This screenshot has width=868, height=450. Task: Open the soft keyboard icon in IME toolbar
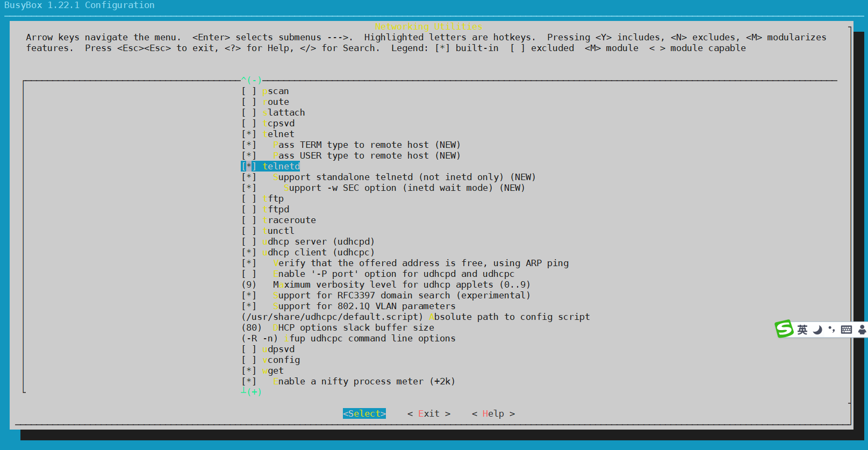[847, 330]
